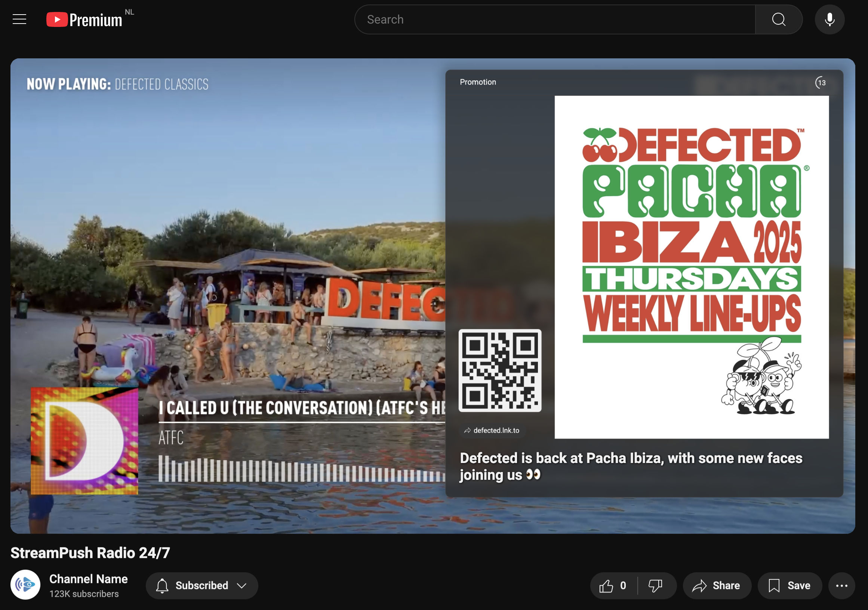Viewport: 868px width, 610px height.
Task: Click the 123K subscribers text
Action: click(x=84, y=594)
